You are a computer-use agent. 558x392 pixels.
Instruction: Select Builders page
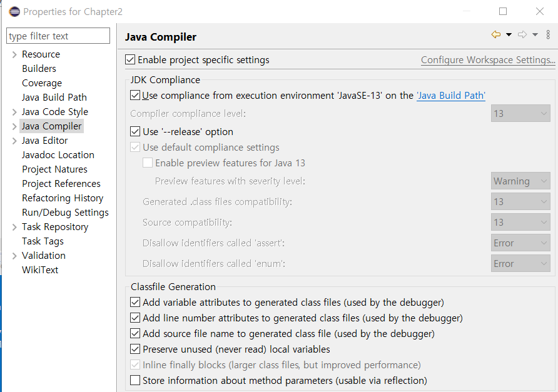pos(39,68)
